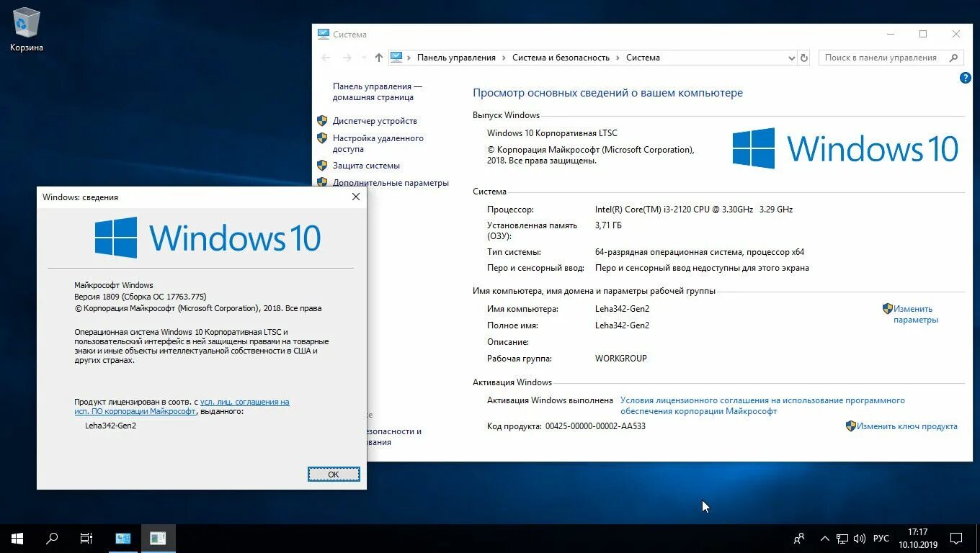
Task: Expand chevron after Система и безопасность
Action: [618, 58]
